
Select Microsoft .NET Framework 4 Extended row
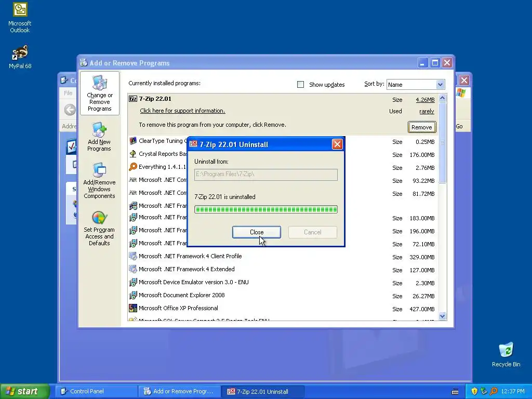(283, 270)
